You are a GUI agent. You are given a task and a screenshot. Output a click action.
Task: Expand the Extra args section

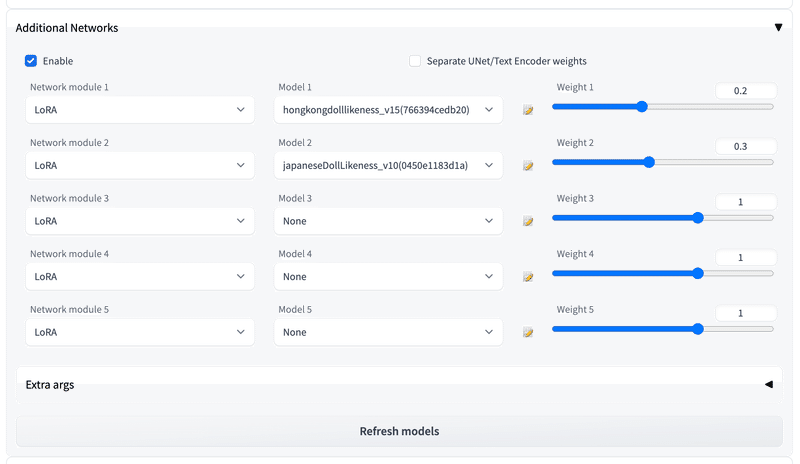pos(768,384)
